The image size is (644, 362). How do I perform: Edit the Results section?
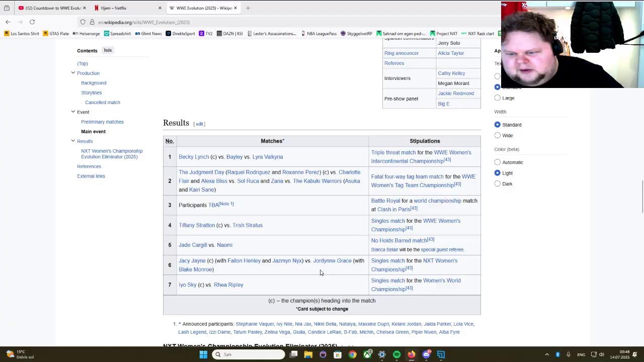[x=199, y=124]
